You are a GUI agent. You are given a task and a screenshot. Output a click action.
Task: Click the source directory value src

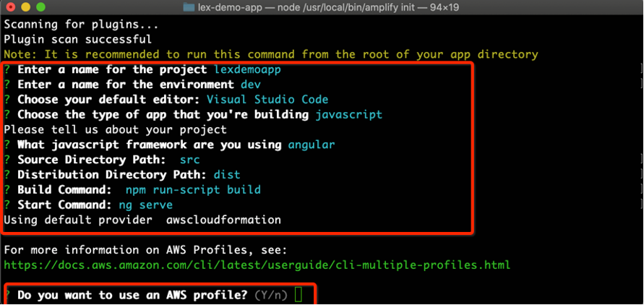tap(190, 160)
